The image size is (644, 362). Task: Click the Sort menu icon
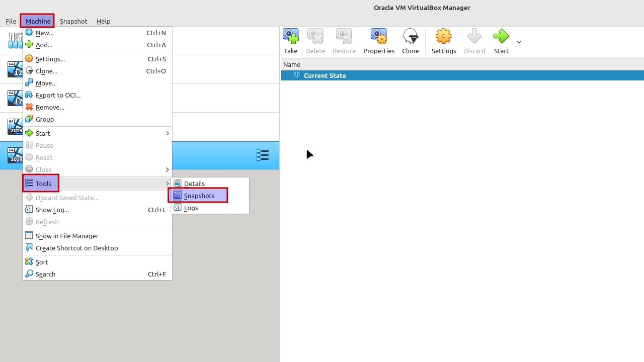pos(29,262)
